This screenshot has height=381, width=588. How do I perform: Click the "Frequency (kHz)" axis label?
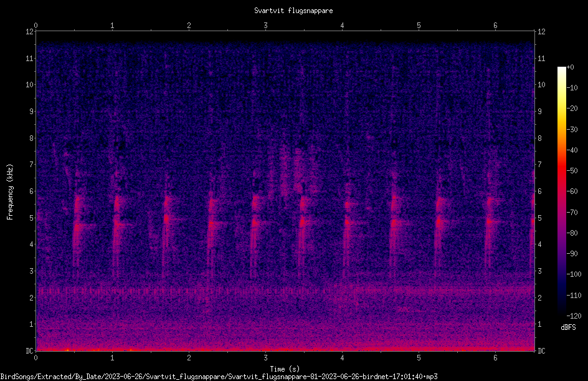point(10,192)
